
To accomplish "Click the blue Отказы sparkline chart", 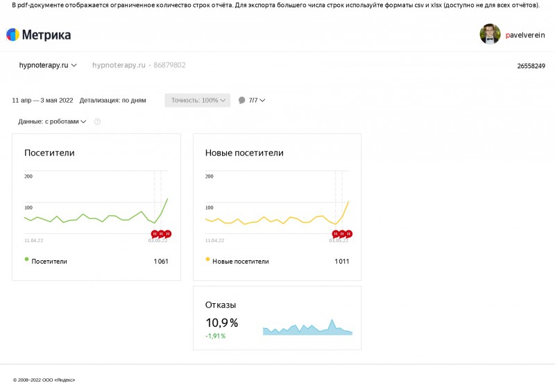I will (x=307, y=327).
